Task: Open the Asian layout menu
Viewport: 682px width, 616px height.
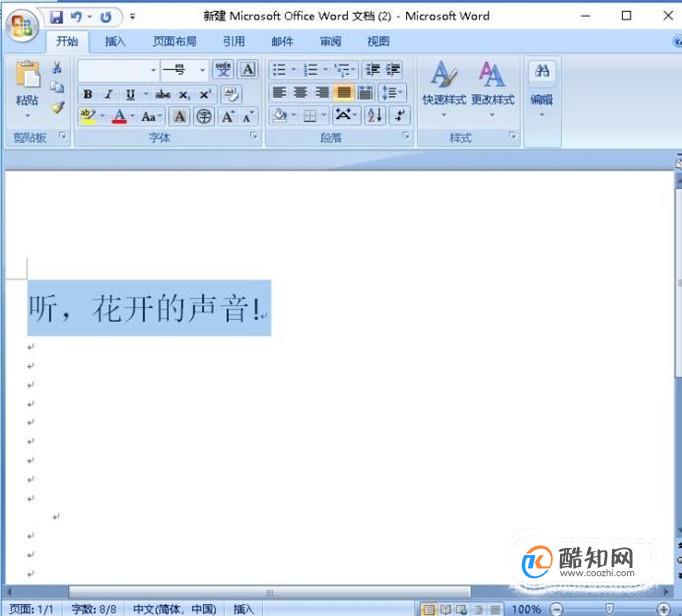Action: [x=346, y=115]
